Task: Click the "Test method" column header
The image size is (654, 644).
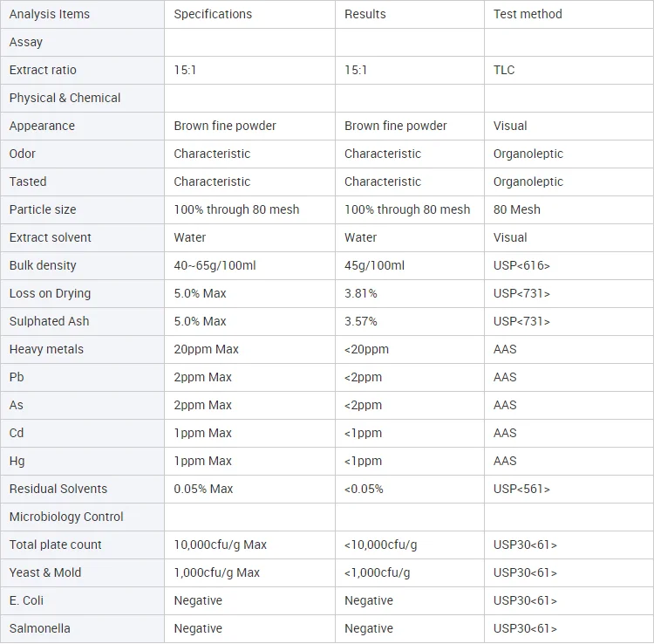Action: click(528, 14)
